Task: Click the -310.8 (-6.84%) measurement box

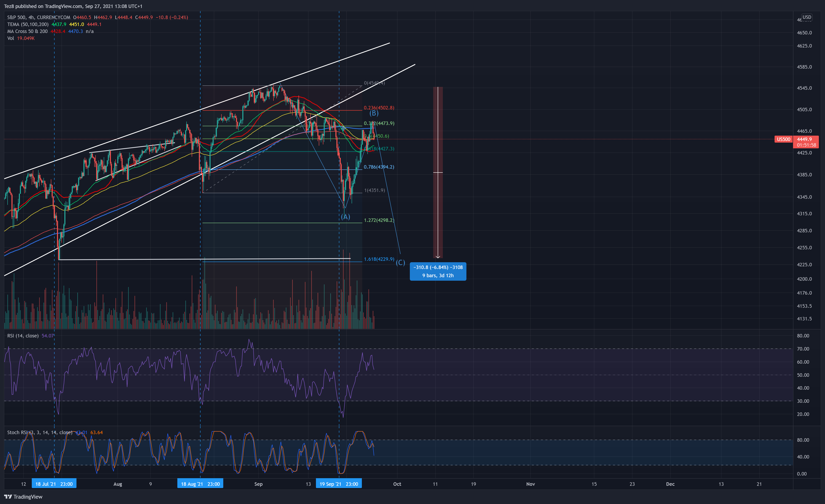Action: pos(438,271)
